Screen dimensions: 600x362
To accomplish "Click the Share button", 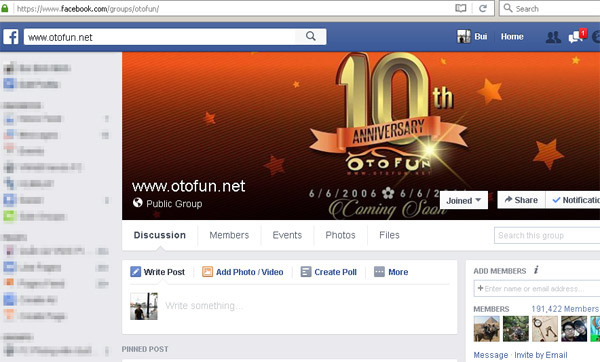I will 521,200.
